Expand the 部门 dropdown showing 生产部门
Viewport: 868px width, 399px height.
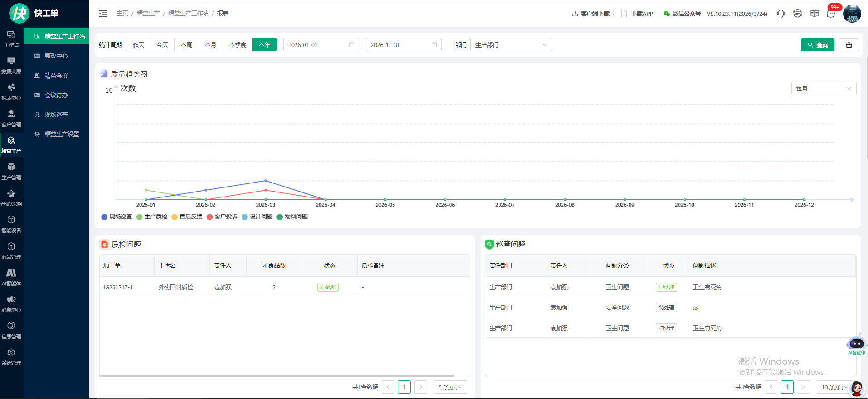click(511, 45)
